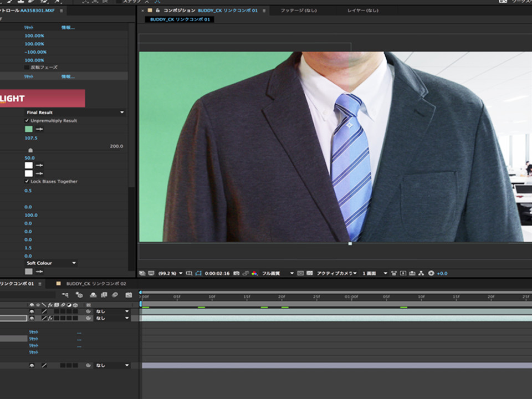Enable Frame Blending for the timeline
The width and height of the screenshot is (532, 399).
click(104, 295)
